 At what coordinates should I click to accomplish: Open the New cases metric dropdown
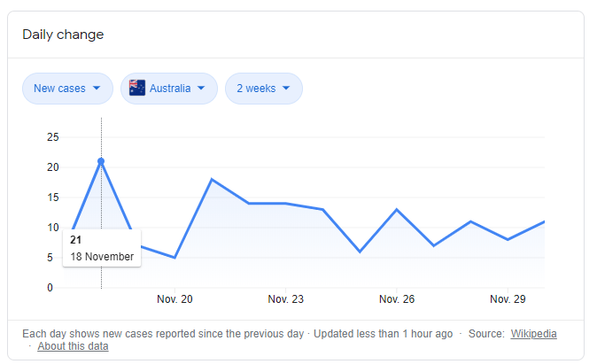click(67, 88)
